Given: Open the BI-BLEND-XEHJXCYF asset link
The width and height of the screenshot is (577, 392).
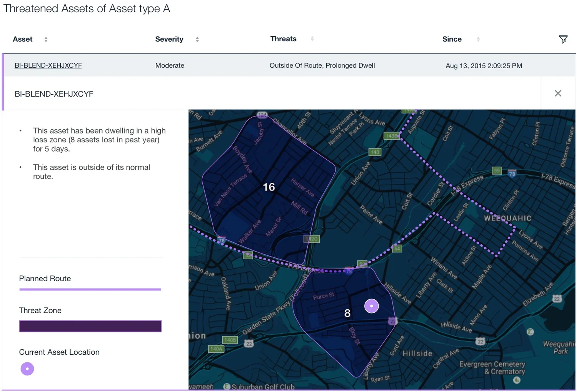Looking at the screenshot, I should (48, 65).
